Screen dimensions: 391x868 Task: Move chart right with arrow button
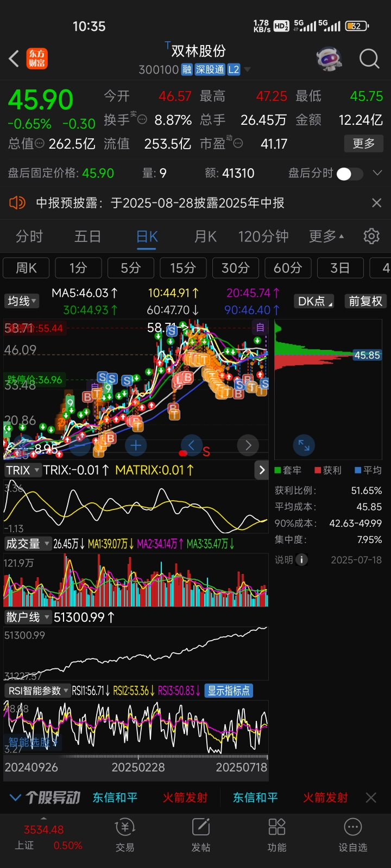tap(248, 446)
